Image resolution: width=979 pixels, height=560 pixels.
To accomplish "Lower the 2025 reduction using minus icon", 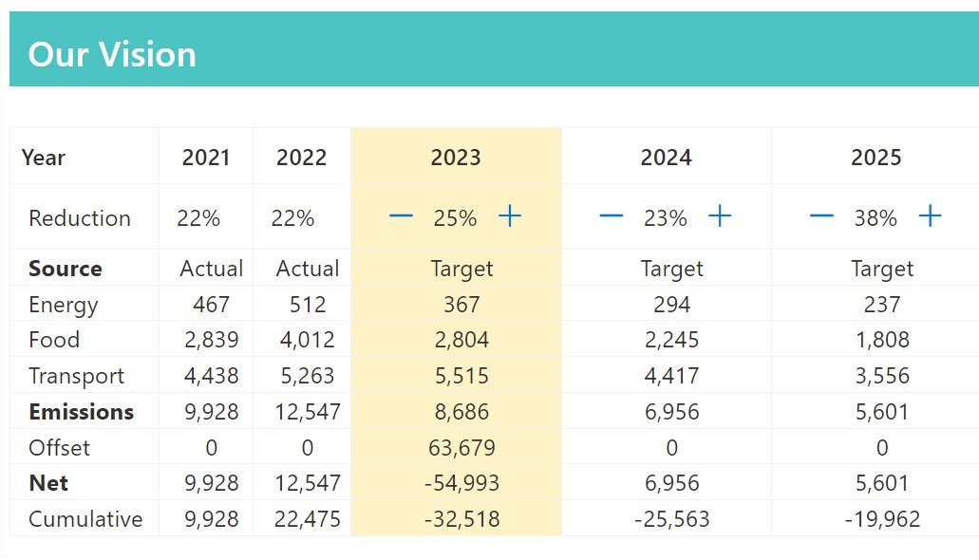I will (x=821, y=216).
